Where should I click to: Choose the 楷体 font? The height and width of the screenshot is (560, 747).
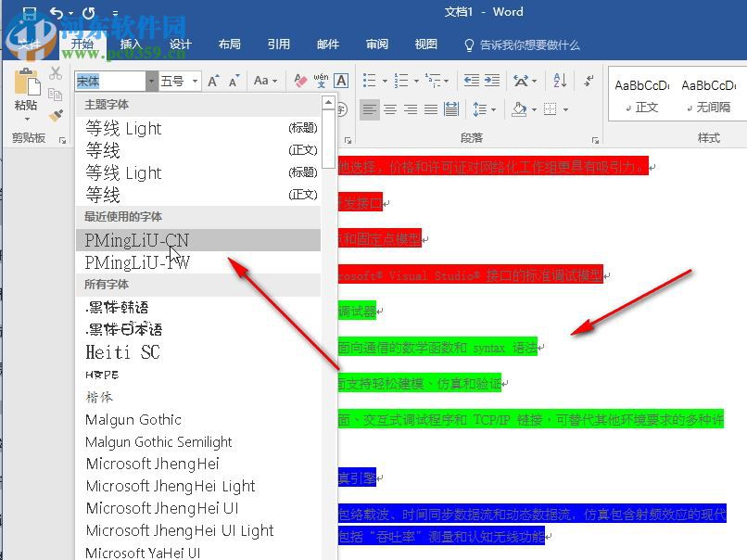click(198, 397)
